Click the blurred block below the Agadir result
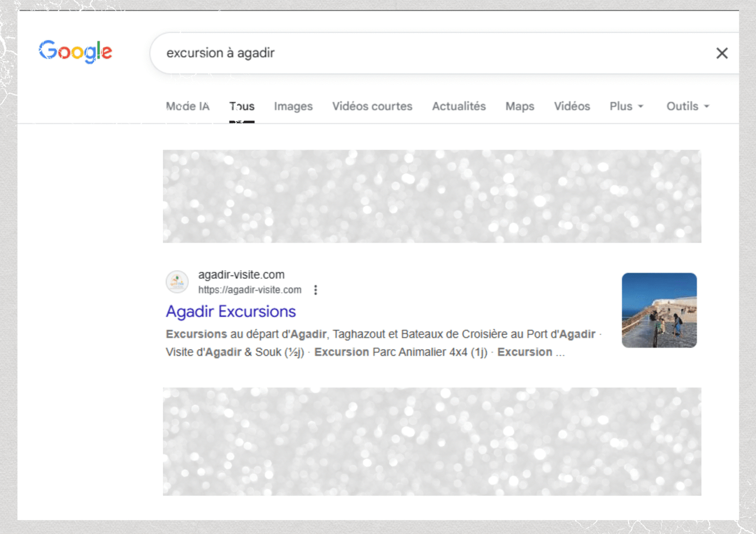 click(432, 441)
